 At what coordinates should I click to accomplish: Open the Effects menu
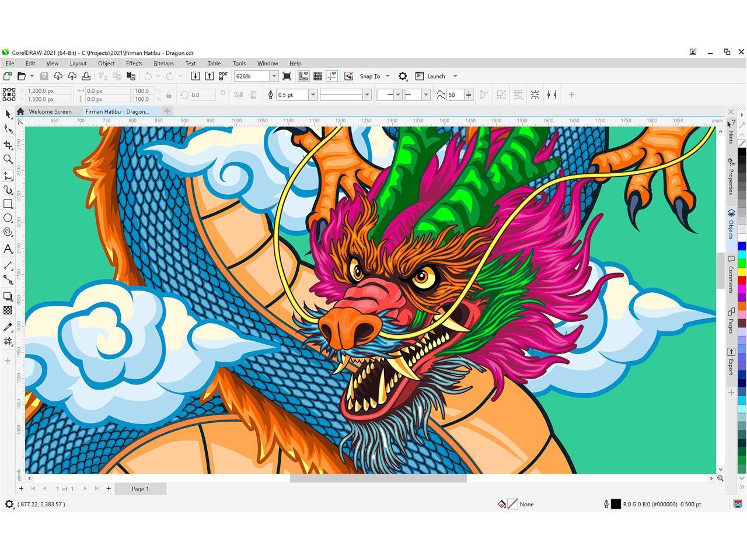(x=134, y=63)
